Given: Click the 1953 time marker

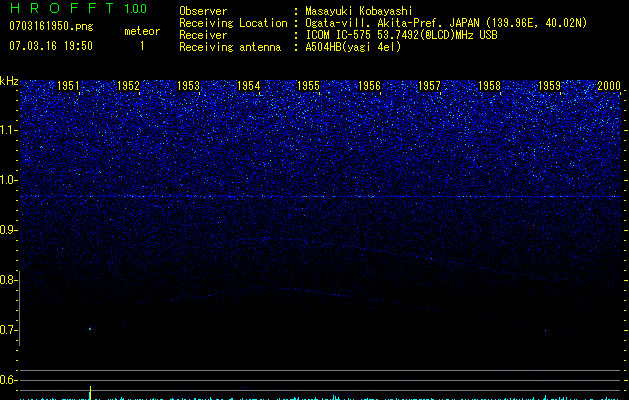Looking at the screenshot, I should click(188, 87).
